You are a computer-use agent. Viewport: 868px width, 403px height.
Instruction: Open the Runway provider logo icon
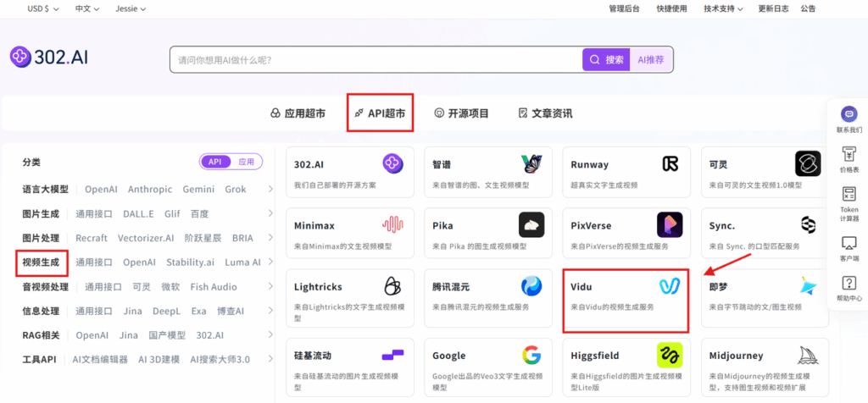pos(670,164)
